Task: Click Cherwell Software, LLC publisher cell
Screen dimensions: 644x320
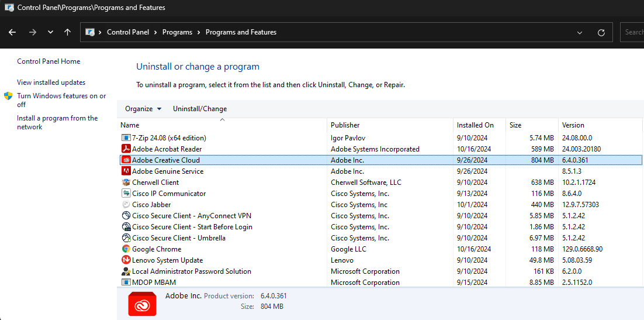Action: click(366, 182)
